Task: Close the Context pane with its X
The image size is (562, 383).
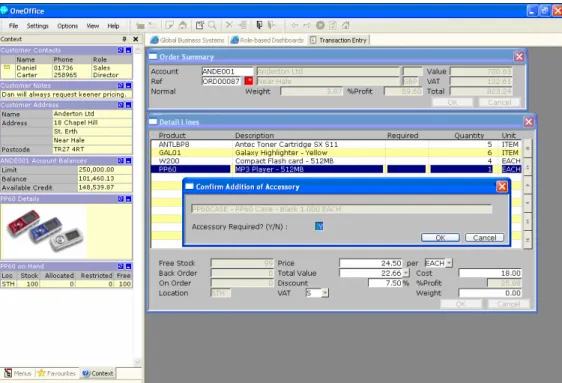Action: click(x=135, y=39)
